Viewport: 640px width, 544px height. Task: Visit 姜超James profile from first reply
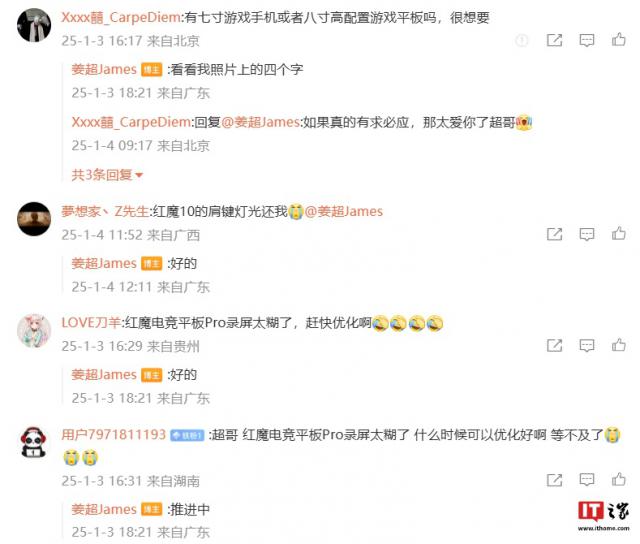click(x=104, y=69)
